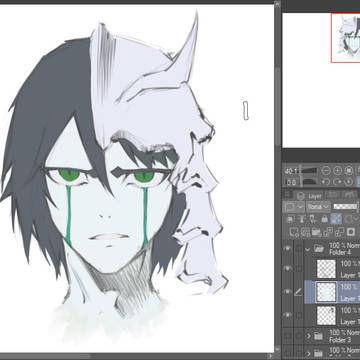Toggle visibility of the selected highlighted layer
This screenshot has width=360, height=360.
[x=287, y=292]
